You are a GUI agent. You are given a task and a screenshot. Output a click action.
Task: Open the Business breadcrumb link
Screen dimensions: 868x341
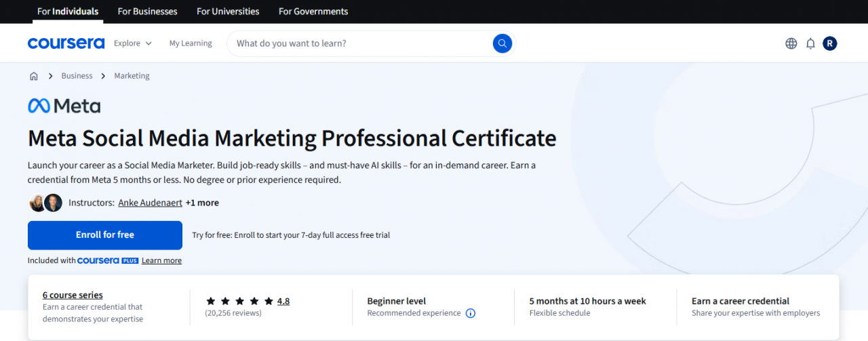tap(77, 76)
